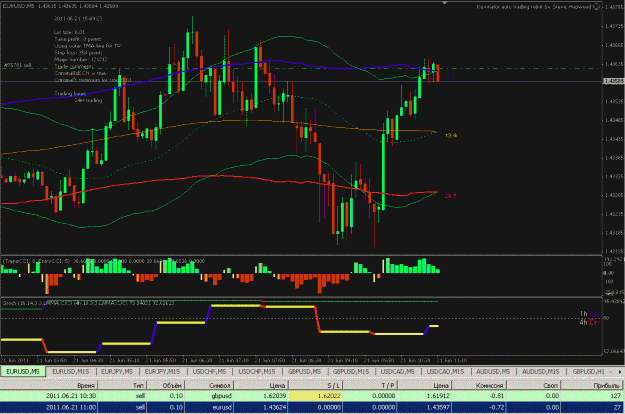Open the EURJPY,M15 chart tab
This screenshot has height=414, width=625.
162,371
